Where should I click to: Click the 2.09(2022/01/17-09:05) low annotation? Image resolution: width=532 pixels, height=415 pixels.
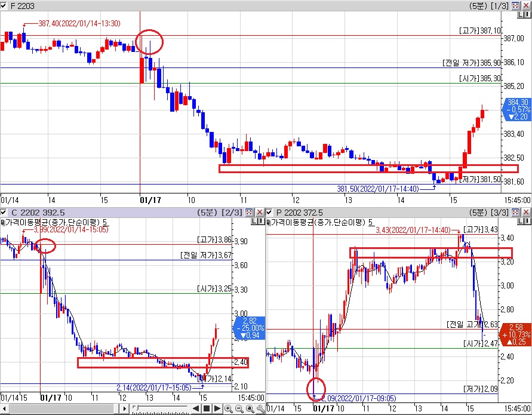point(359,398)
